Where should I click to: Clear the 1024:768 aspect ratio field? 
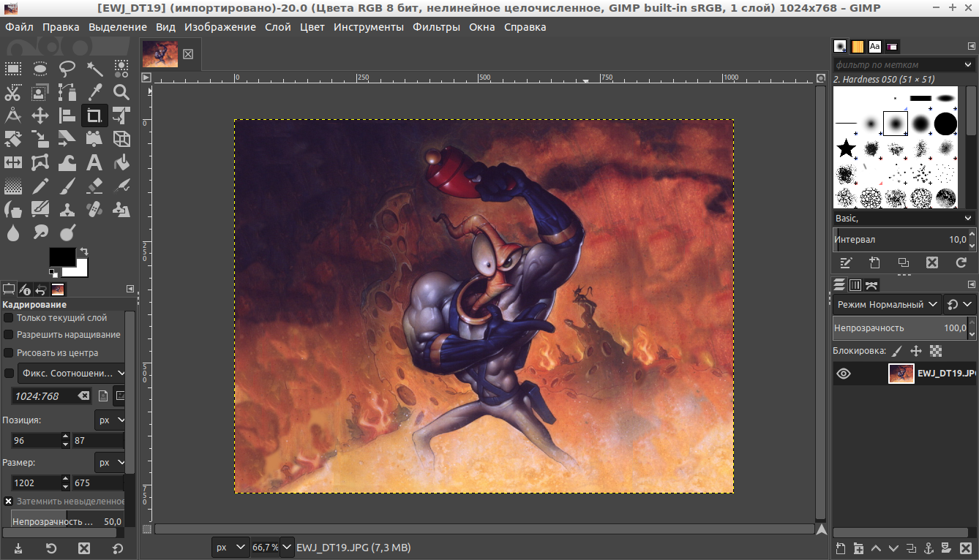(x=84, y=396)
